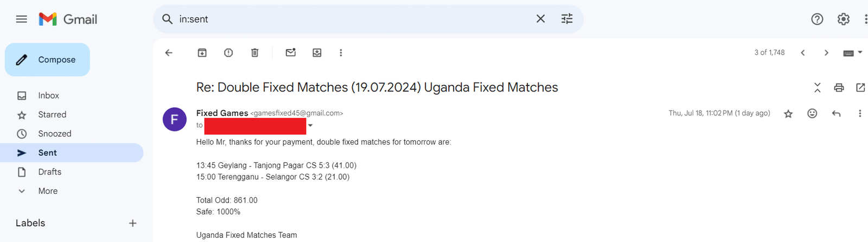The height and width of the screenshot is (242, 868).
Task: Go to the Drafts folder
Action: point(49,172)
